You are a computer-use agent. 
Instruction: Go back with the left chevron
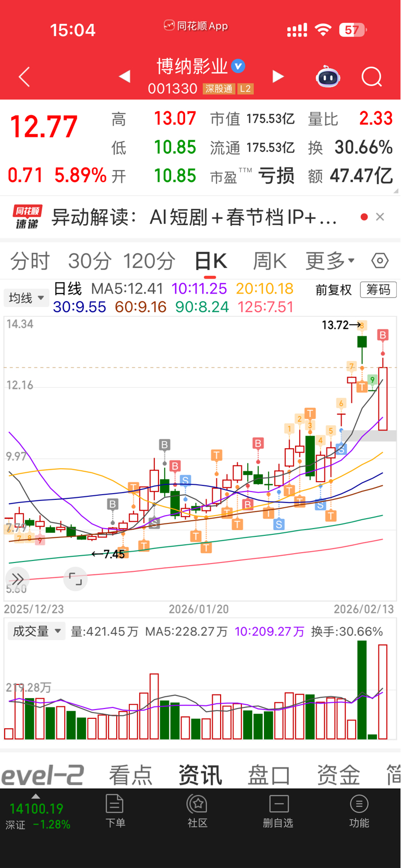click(25, 77)
